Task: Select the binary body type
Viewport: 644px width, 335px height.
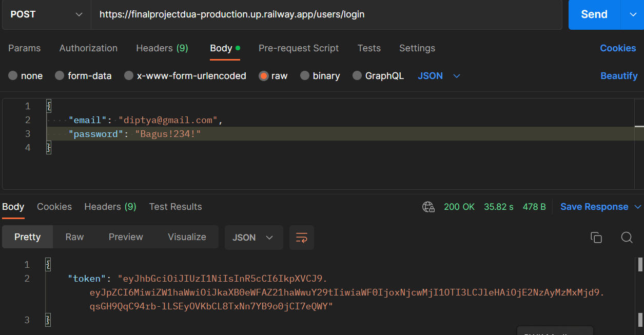Action: point(320,75)
